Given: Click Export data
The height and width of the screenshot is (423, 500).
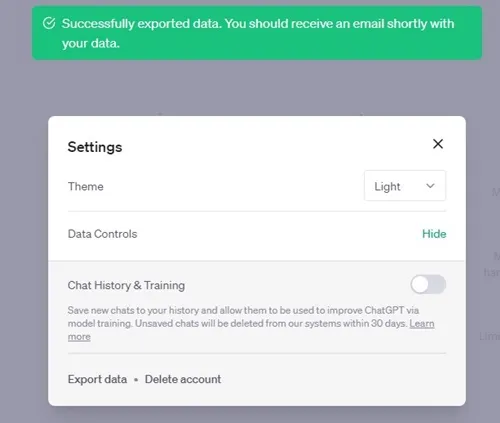Looking at the screenshot, I should coord(97,379).
